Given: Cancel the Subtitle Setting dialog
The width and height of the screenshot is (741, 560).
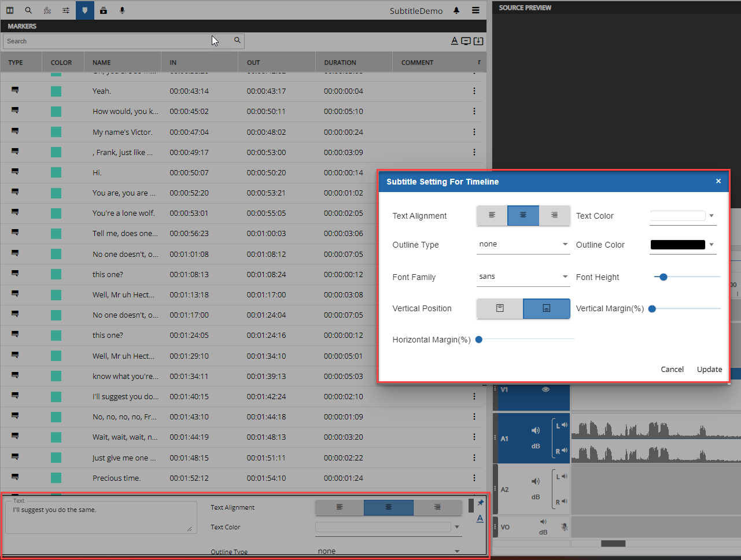Looking at the screenshot, I should [x=672, y=369].
